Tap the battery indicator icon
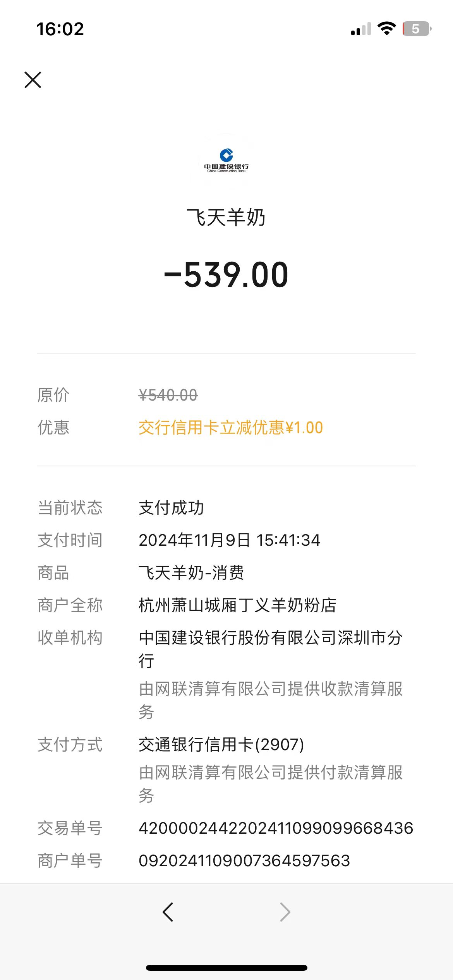 tap(417, 29)
